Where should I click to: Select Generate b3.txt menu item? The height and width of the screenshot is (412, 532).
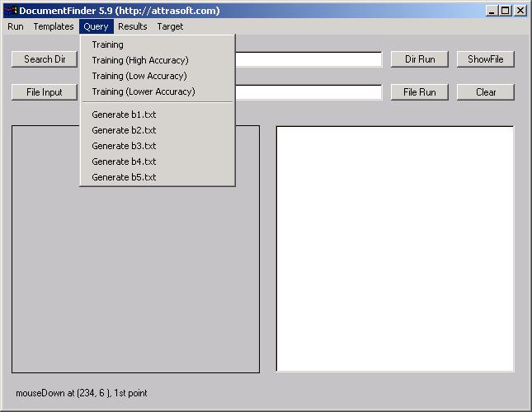point(124,146)
